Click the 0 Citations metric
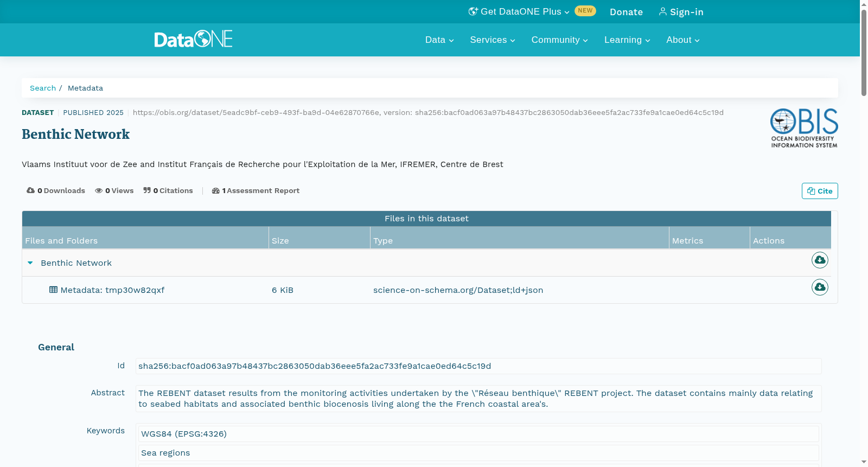The width and height of the screenshot is (868, 467). [x=168, y=190]
